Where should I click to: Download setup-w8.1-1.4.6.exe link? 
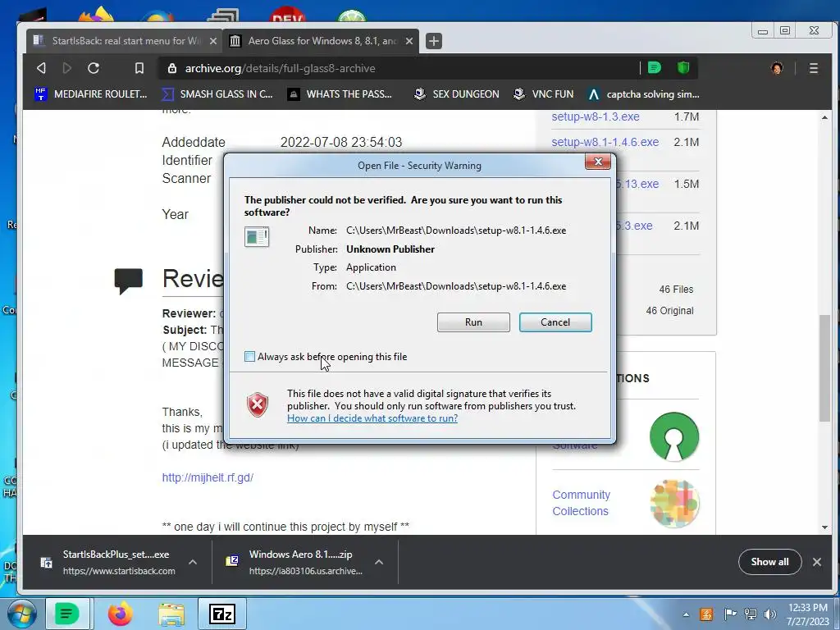click(x=605, y=142)
